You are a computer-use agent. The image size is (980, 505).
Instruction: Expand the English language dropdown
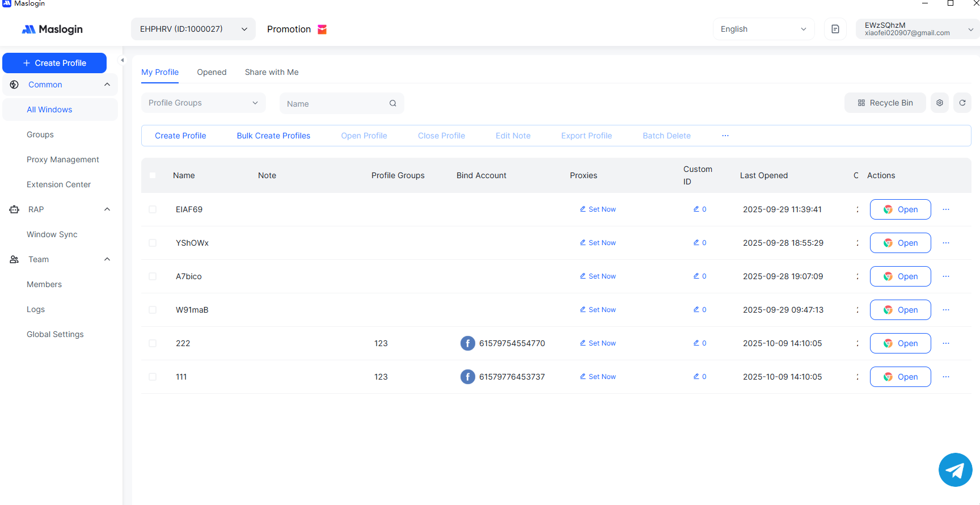[763, 29]
